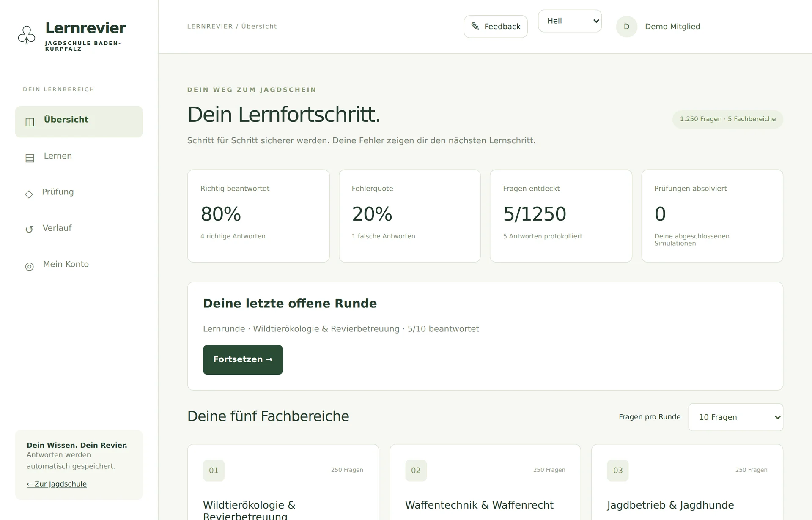Click the '5 Antworten protokolliert' text
Viewport: 812px width, 520px height.
(x=543, y=236)
